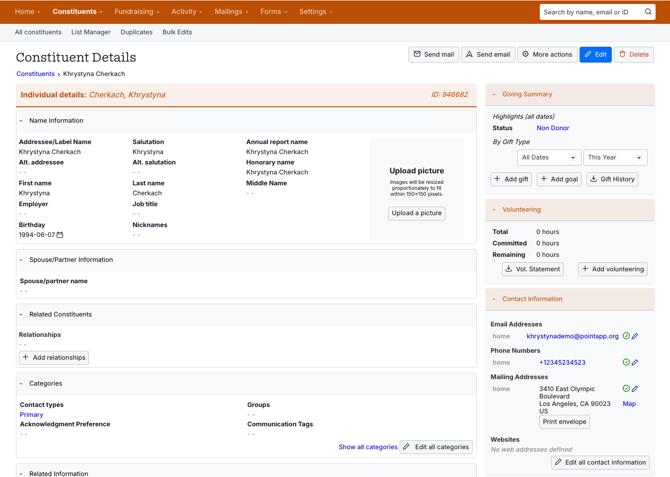The image size is (670, 477).
Task: Edit home email with pencil icon
Action: point(635,336)
